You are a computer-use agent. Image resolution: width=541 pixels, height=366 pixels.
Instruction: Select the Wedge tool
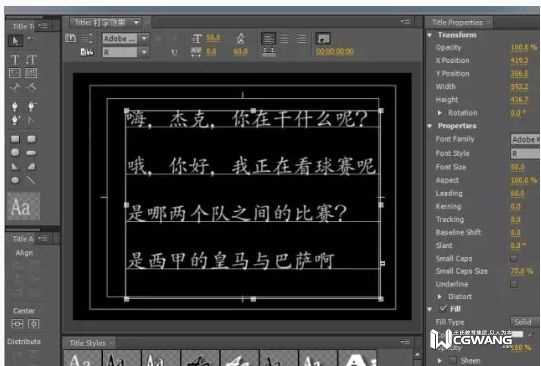(x=15, y=166)
